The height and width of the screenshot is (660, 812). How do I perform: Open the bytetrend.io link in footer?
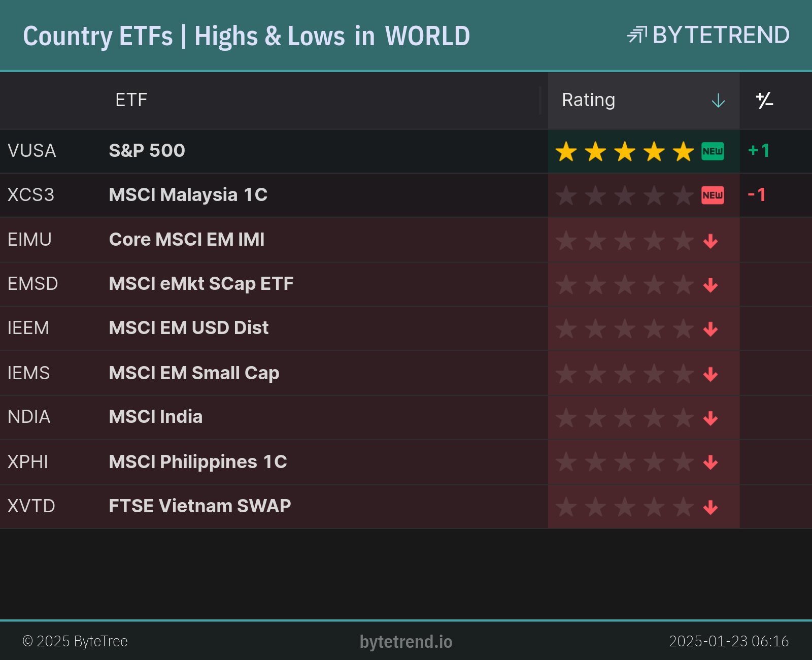coord(406,642)
